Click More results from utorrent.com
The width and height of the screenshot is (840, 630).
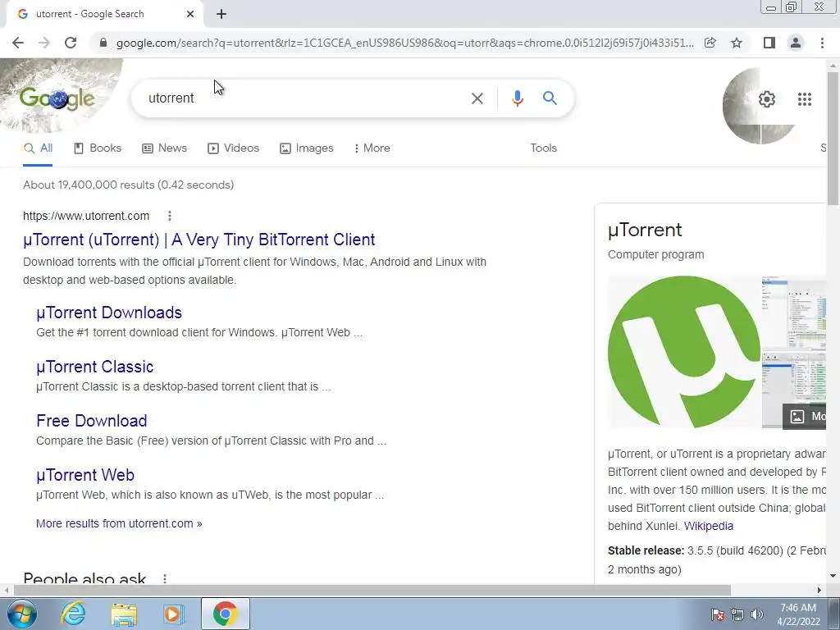point(119,523)
